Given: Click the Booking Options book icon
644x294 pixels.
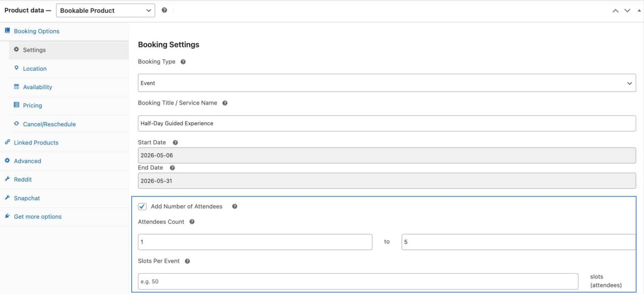Looking at the screenshot, I should pyautogui.click(x=7, y=31).
